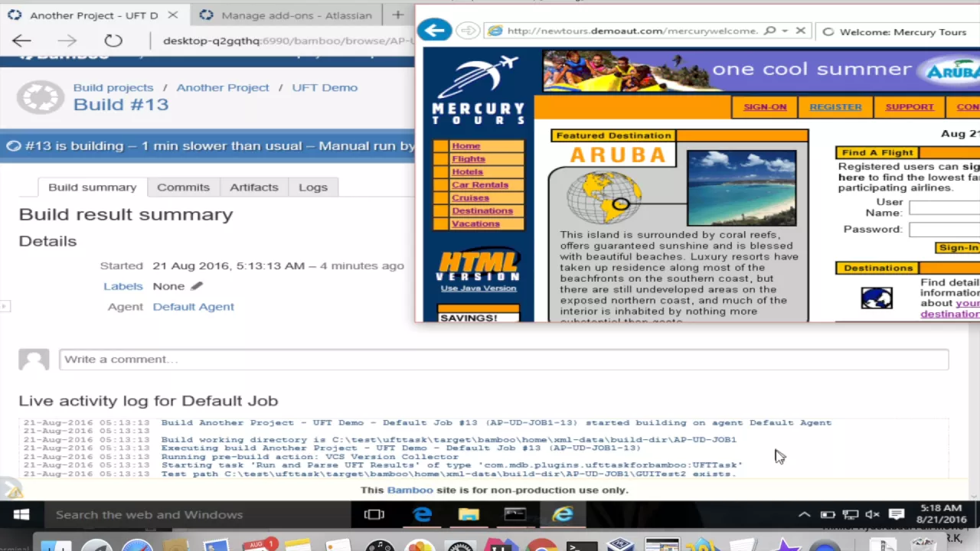Click the Edge forward arrow
Screen dimensions: 980x551
(67, 41)
